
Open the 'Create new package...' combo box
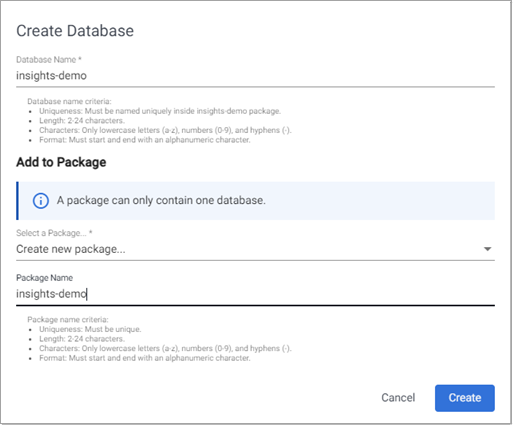(x=255, y=249)
